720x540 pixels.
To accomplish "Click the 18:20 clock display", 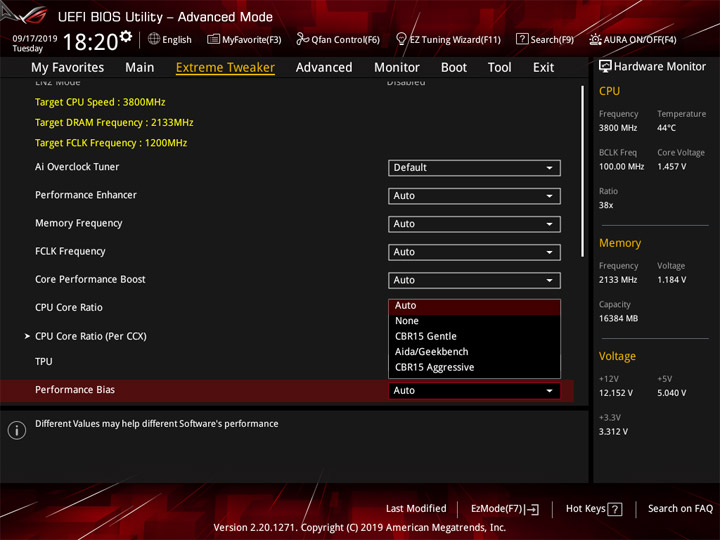I will tap(90, 42).
